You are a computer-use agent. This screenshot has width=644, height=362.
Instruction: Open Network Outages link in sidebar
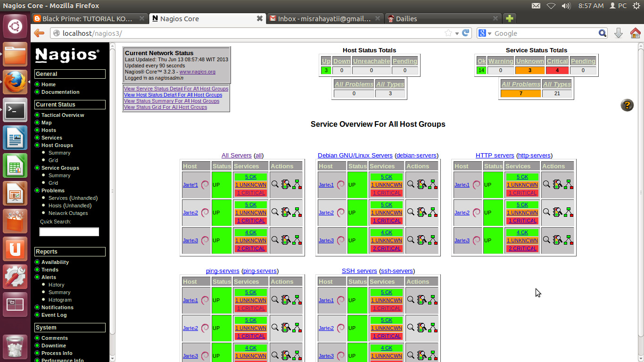point(68,213)
